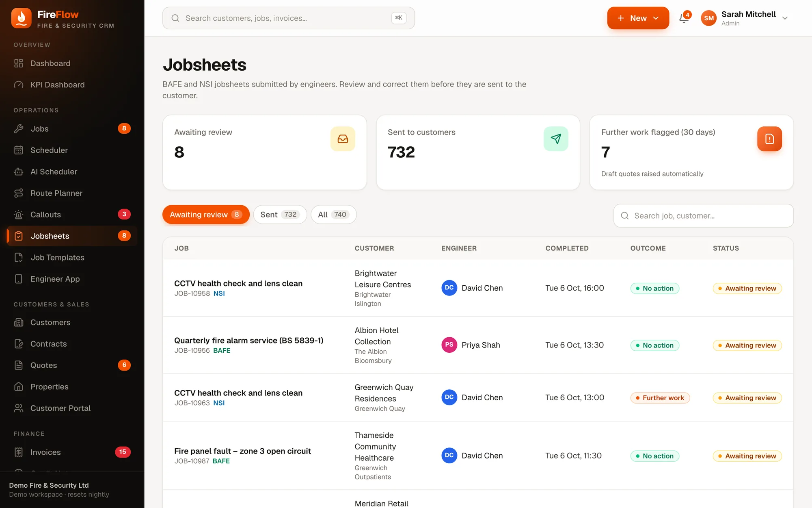Click the Awaiting review inbox icon
Image resolution: width=812 pixels, height=508 pixels.
[343, 139]
